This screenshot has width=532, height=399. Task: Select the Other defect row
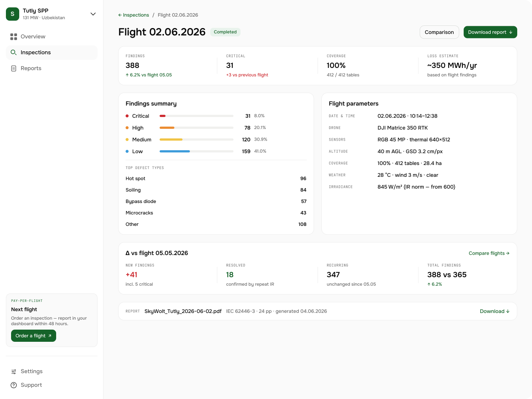coord(216,224)
